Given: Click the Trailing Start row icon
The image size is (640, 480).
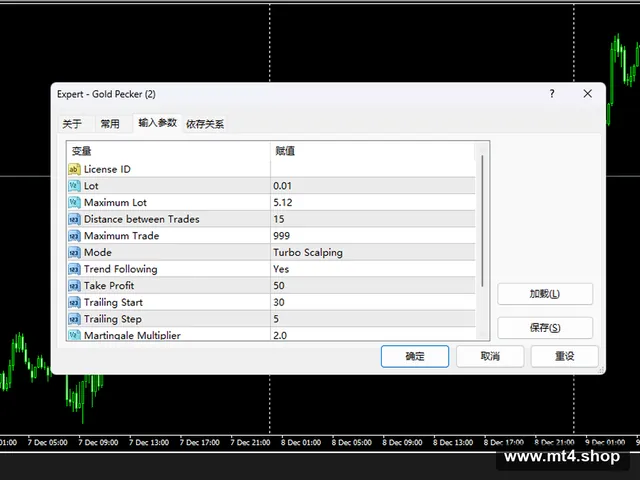Looking at the screenshot, I should tap(74, 302).
